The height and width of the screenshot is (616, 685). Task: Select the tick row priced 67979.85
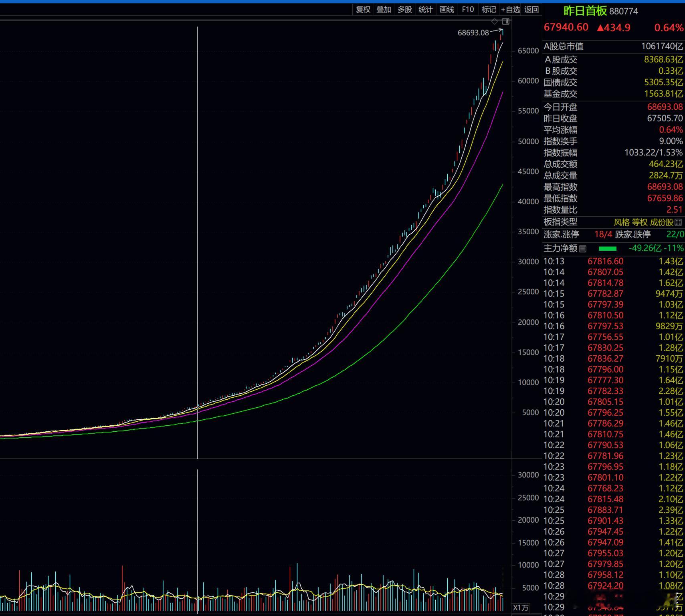click(x=613, y=564)
